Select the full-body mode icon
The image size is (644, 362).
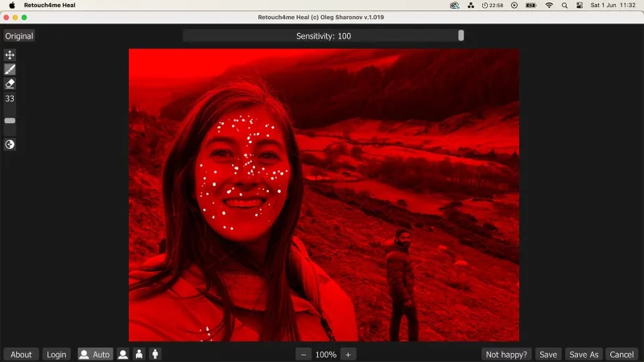(x=155, y=355)
